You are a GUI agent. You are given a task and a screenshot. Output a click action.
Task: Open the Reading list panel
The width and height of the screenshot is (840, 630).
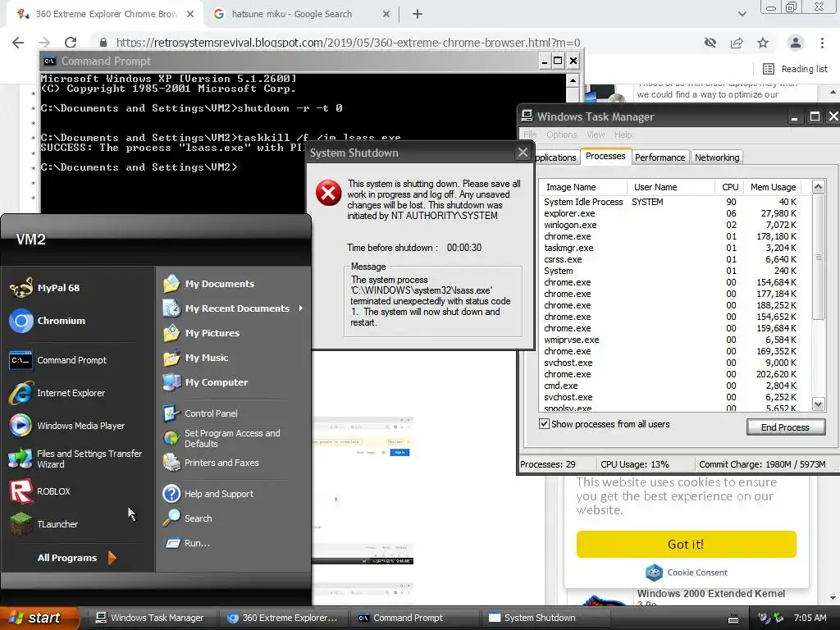click(796, 69)
